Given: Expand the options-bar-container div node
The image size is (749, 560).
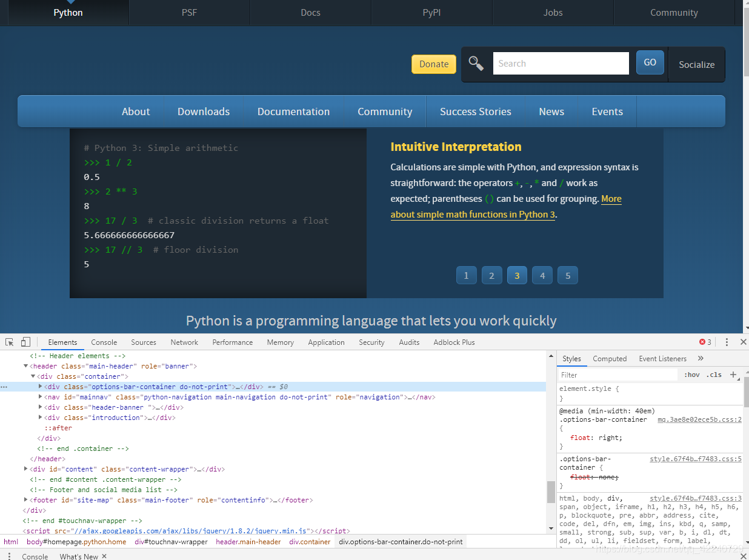Looking at the screenshot, I should (41, 387).
